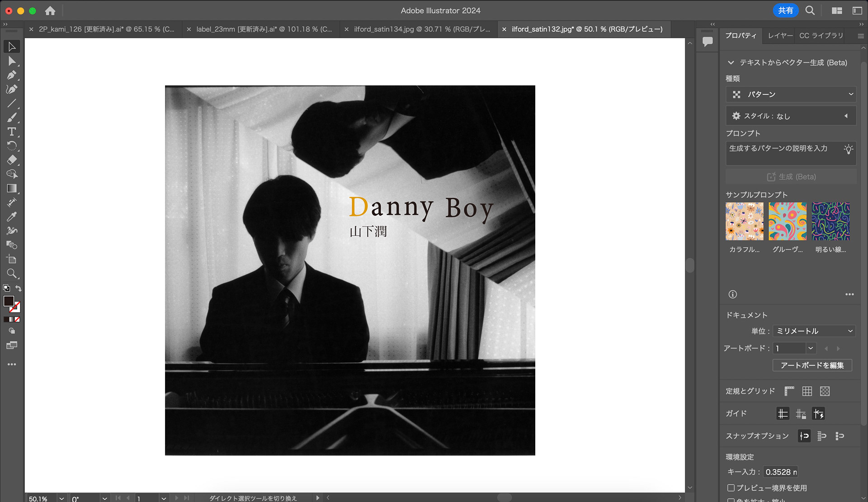This screenshot has height=502, width=868.
Task: Collapse テキストからベクター生成 section
Action: (731, 62)
